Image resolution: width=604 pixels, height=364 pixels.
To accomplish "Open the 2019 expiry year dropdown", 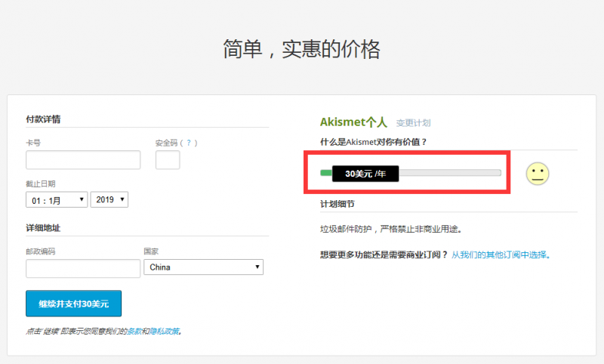I will 109,200.
